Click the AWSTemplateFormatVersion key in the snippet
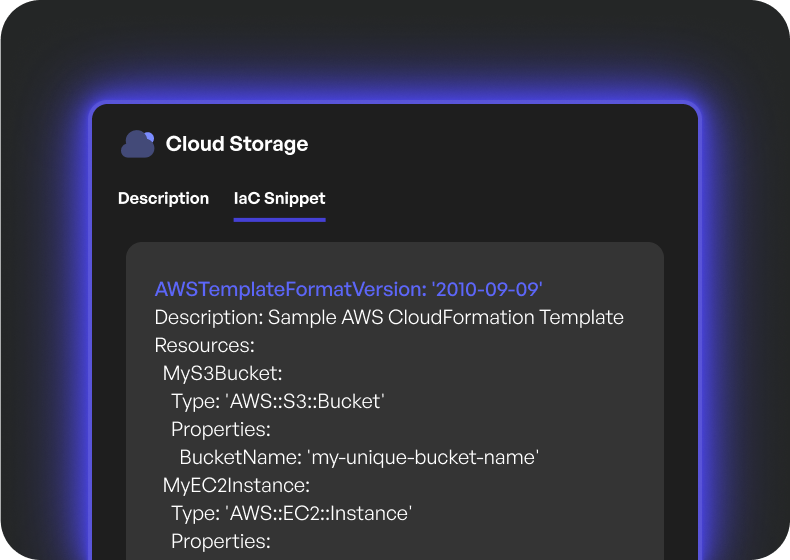 pos(289,289)
